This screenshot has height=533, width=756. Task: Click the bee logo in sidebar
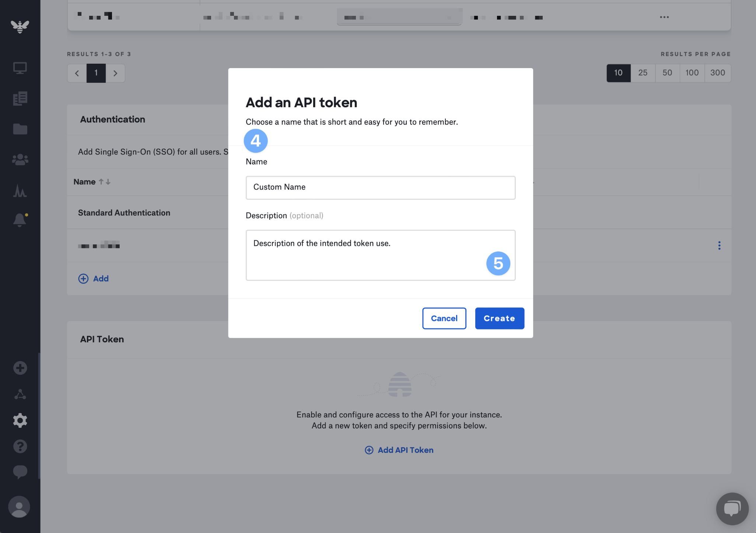[x=20, y=27]
